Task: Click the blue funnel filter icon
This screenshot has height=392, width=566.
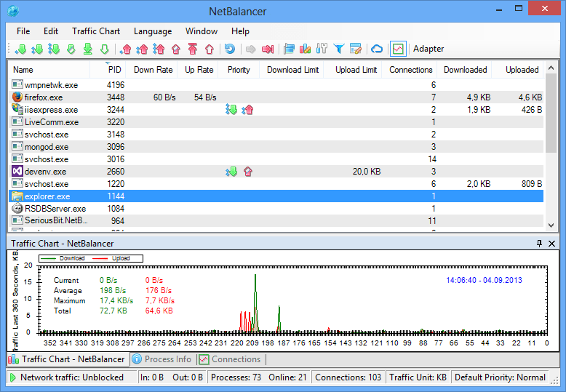Action: (339, 49)
